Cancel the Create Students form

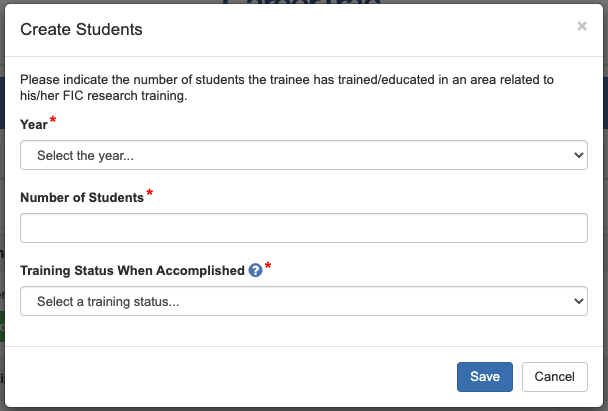554,376
